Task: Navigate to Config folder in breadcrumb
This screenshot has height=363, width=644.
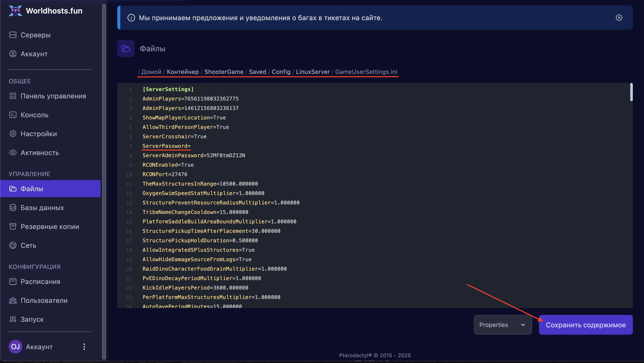Action: 281,72
